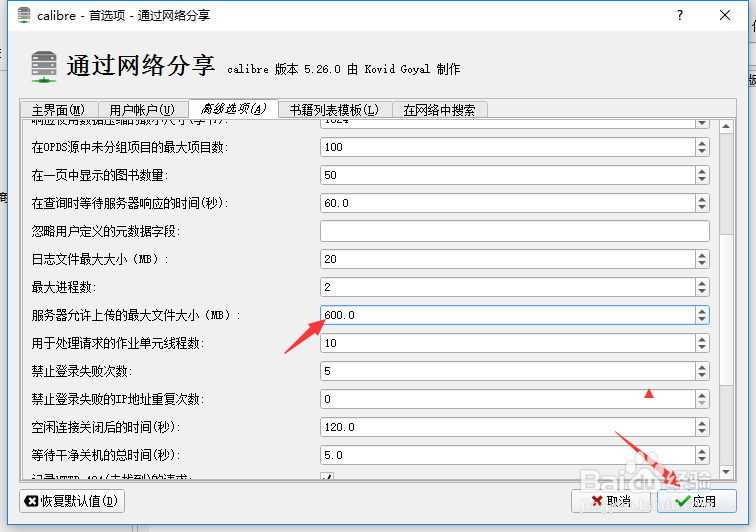756x532 pixels.
Task: Decrease 等待干净关机的总时间 value
Action: 702,459
